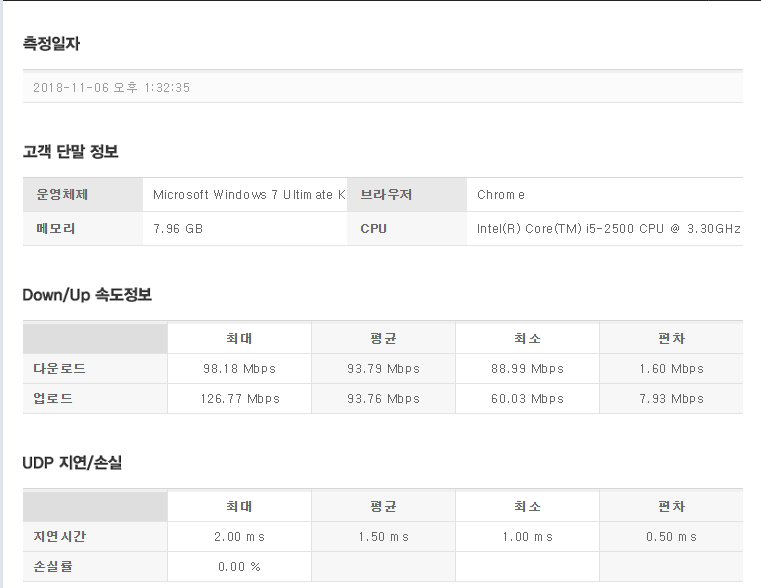Select latency average 1.50 ms

pyautogui.click(x=383, y=537)
